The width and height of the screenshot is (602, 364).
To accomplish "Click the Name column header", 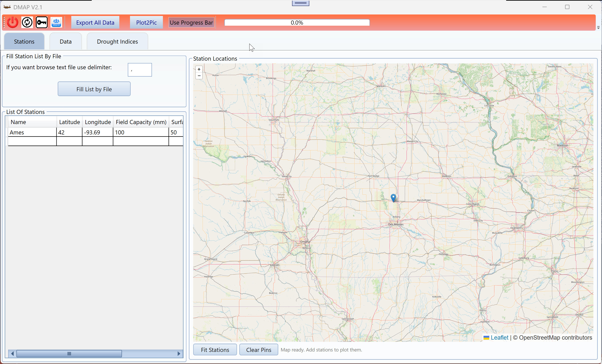I will click(x=32, y=122).
